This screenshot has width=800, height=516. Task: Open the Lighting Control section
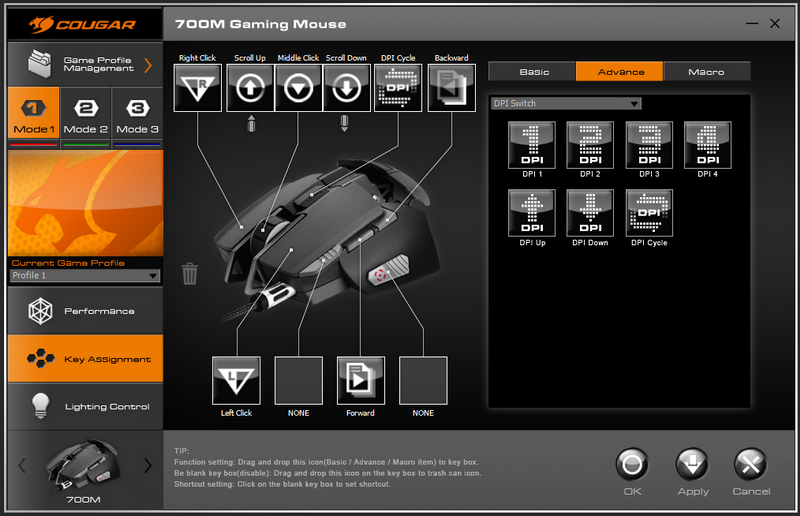[x=86, y=406]
